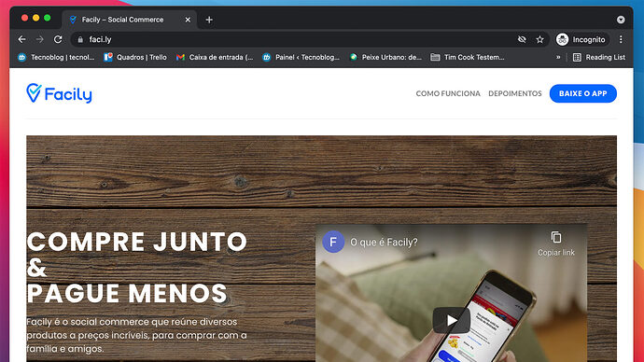Open the Como Funciona menu item

(x=448, y=93)
